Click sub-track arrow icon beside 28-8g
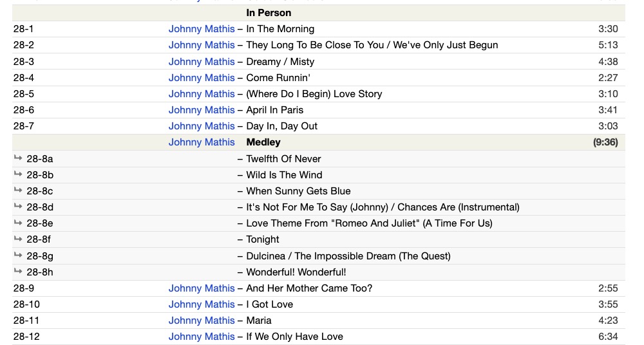Image resolution: width=644 pixels, height=345 pixels. (x=18, y=255)
